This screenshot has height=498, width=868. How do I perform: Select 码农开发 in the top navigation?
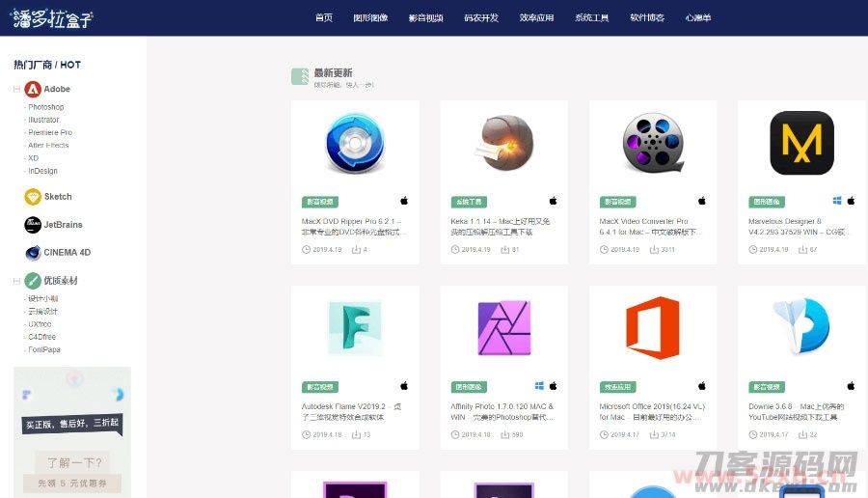(x=481, y=17)
